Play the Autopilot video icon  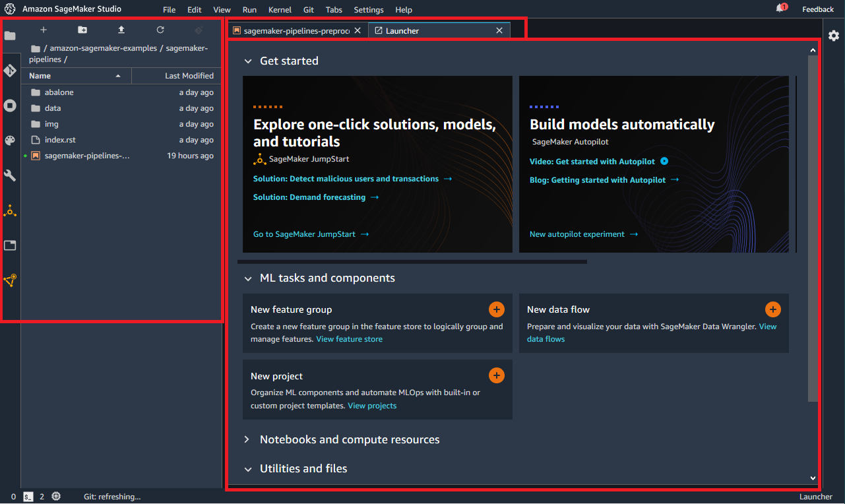[x=664, y=161]
